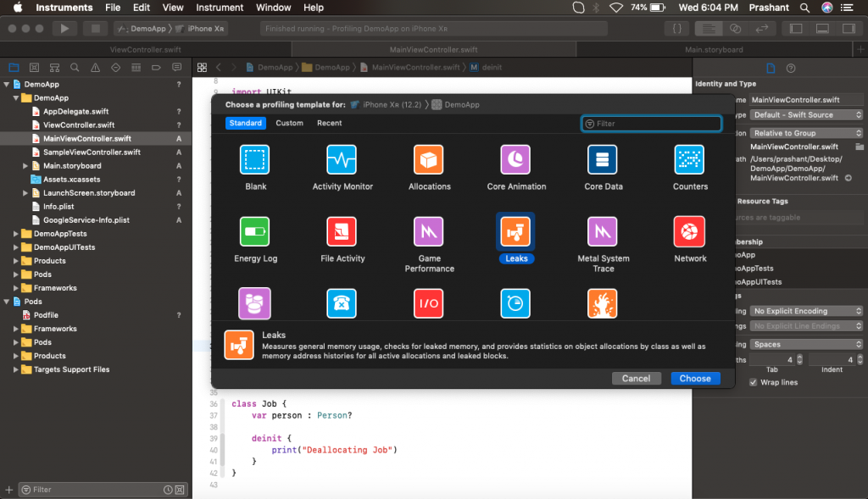Select the blue telephone template icon
This screenshot has height=499, width=868.
[x=342, y=303]
